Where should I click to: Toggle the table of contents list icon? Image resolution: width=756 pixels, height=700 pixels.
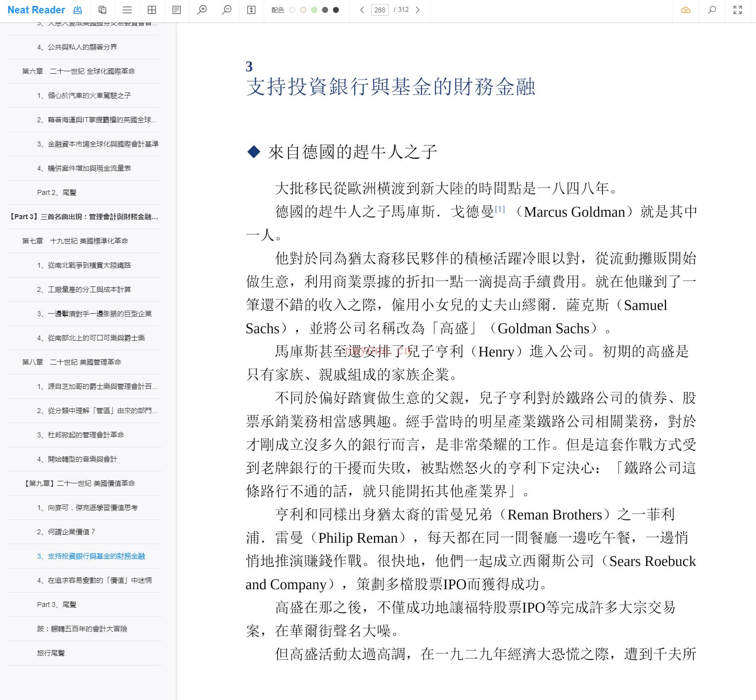(127, 10)
